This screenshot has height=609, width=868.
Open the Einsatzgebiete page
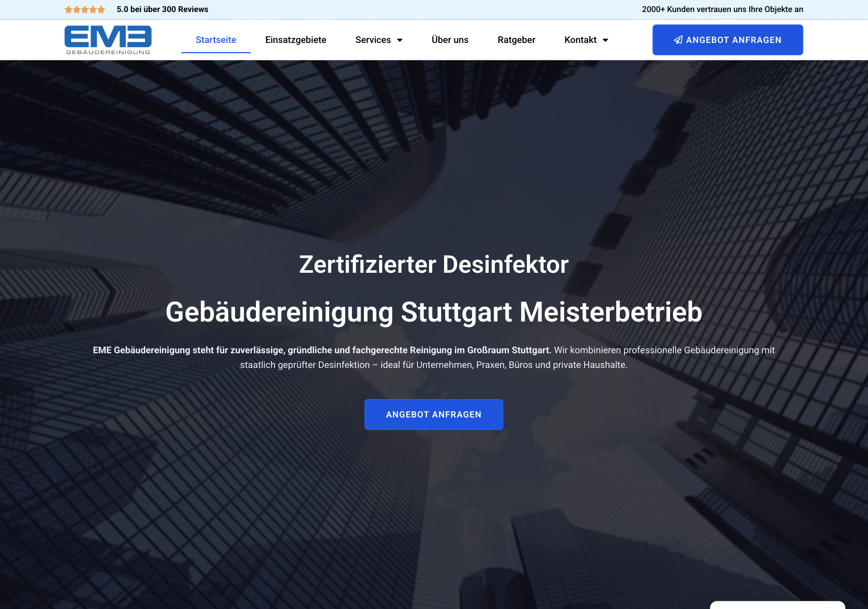[x=295, y=40]
